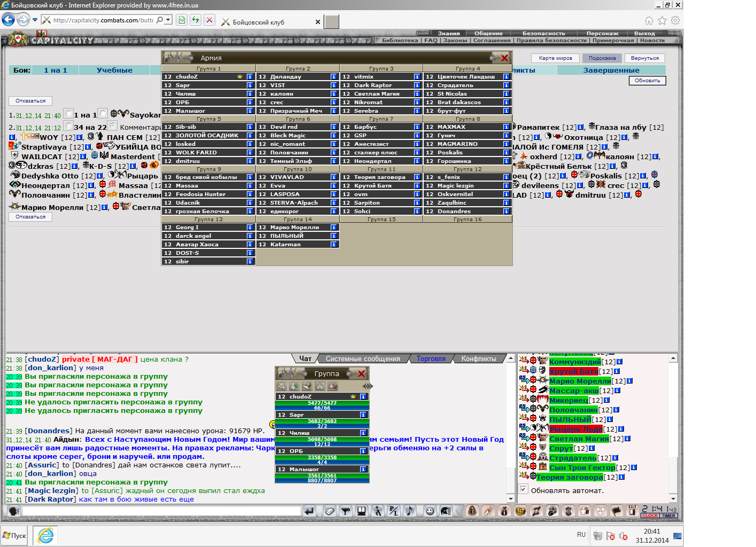Open info icon for Georg I in Армия

[x=250, y=227]
